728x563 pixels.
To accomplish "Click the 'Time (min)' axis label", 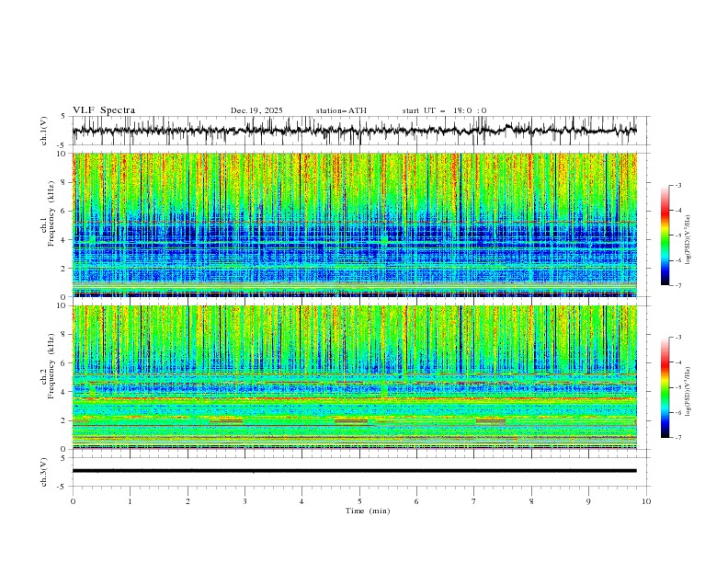I will (368, 511).
